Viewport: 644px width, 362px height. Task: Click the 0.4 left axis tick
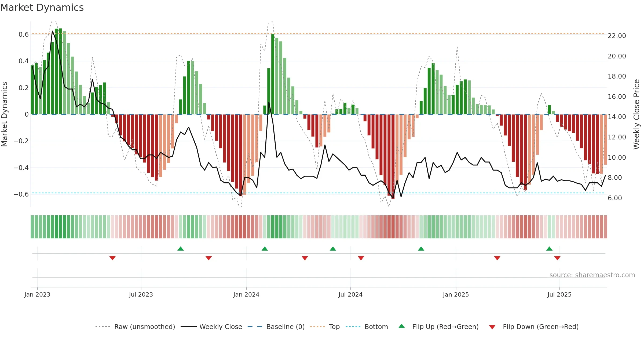[24, 61]
